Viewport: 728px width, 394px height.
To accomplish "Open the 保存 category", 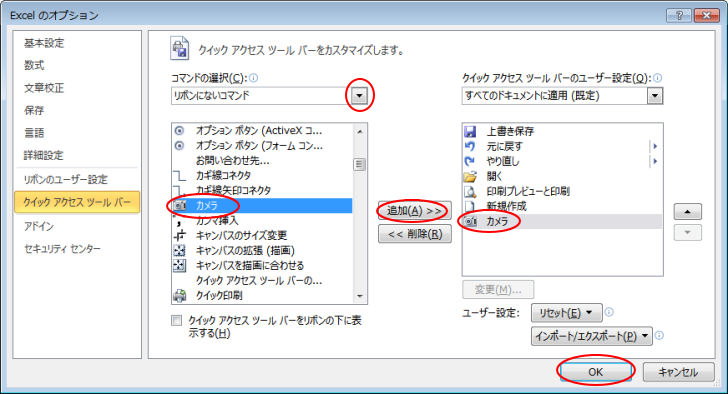I will (x=34, y=110).
